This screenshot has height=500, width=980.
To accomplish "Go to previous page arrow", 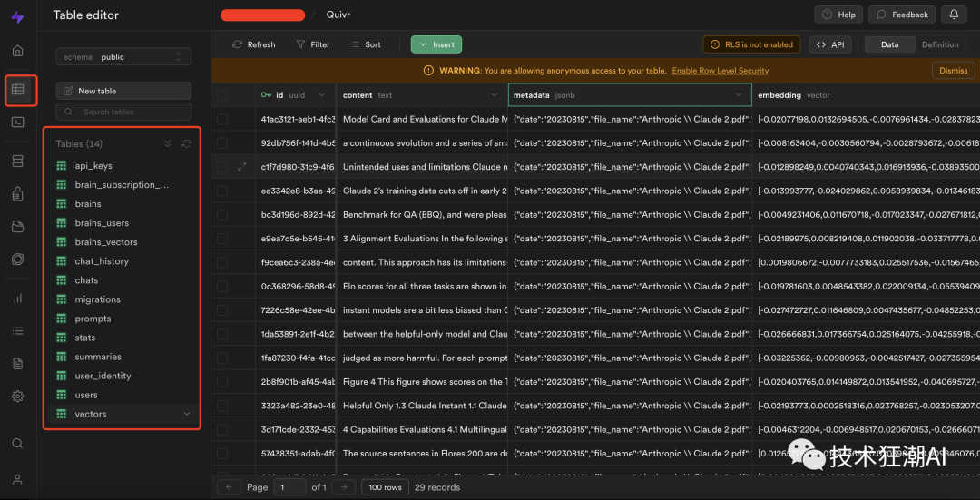I will [229, 487].
